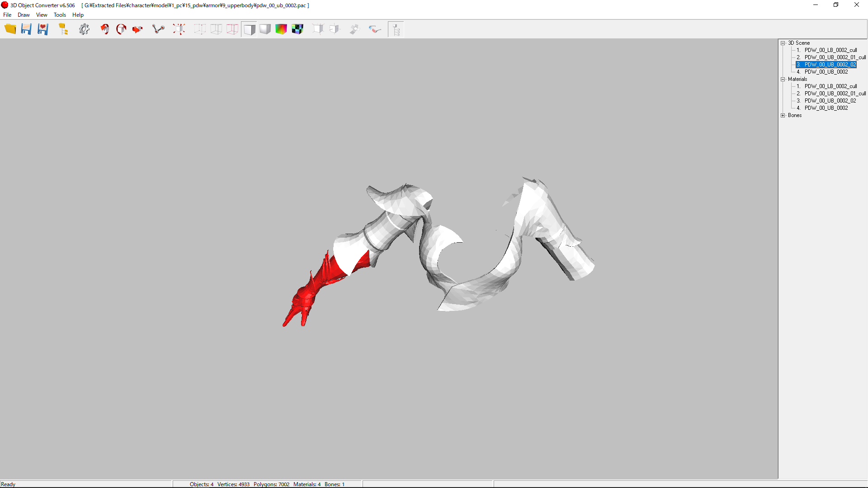
Task: Open the Draw menu
Action: pos(24,15)
